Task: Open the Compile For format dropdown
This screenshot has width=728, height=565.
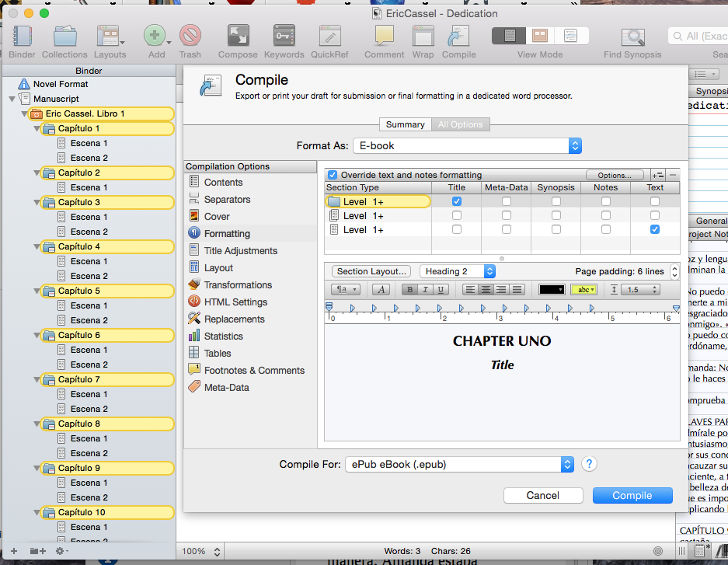Action: pyautogui.click(x=460, y=464)
